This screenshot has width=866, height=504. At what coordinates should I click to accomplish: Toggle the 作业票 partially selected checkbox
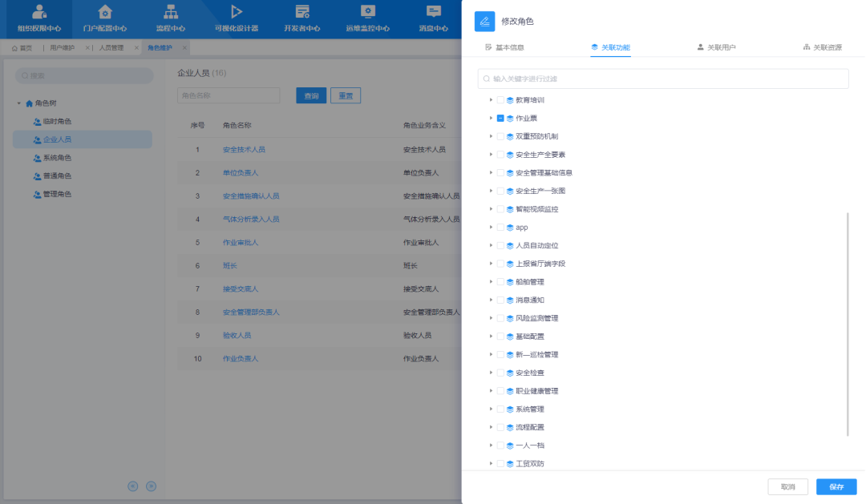500,118
